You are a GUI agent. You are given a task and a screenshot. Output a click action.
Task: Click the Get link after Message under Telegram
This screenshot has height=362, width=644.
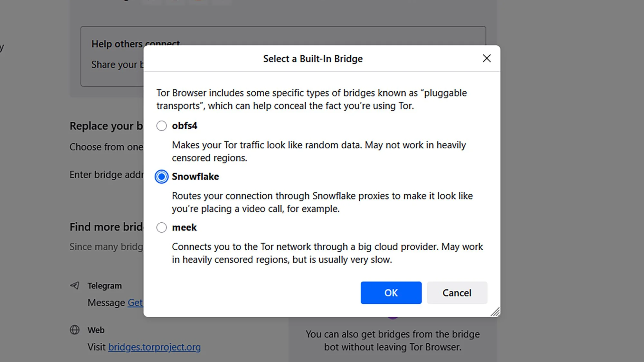click(135, 302)
